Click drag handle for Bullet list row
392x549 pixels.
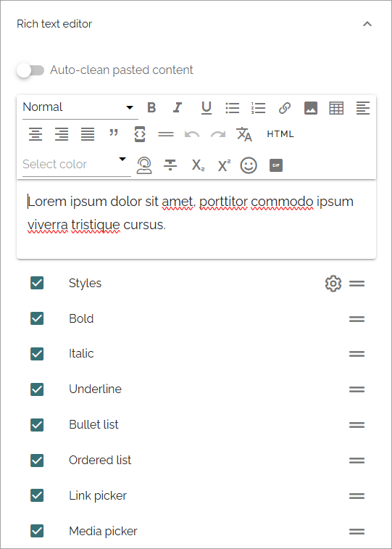[x=356, y=425]
